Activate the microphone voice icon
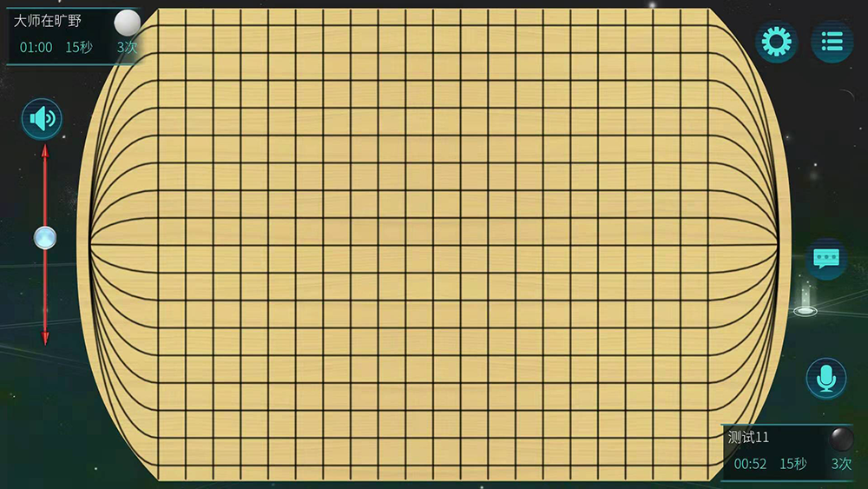This screenshot has width=868, height=489. pos(826,379)
